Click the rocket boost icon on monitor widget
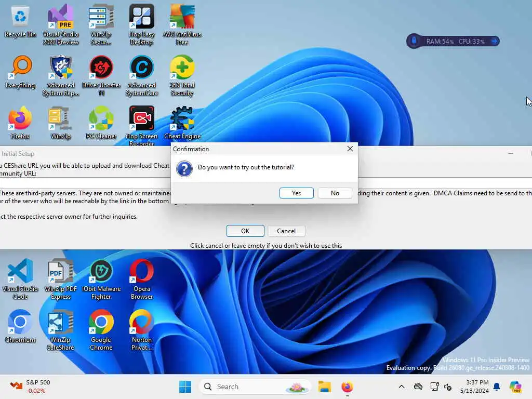 point(414,42)
